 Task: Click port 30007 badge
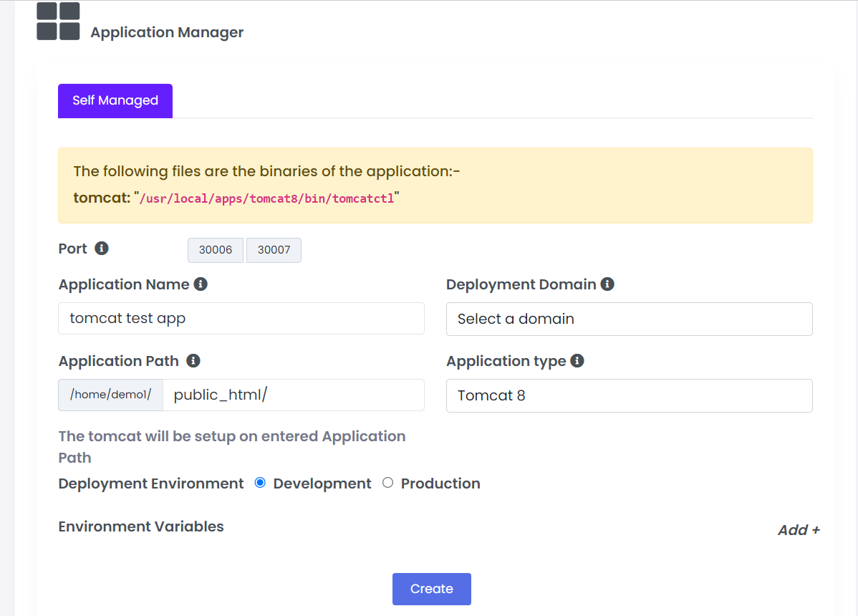[274, 250]
